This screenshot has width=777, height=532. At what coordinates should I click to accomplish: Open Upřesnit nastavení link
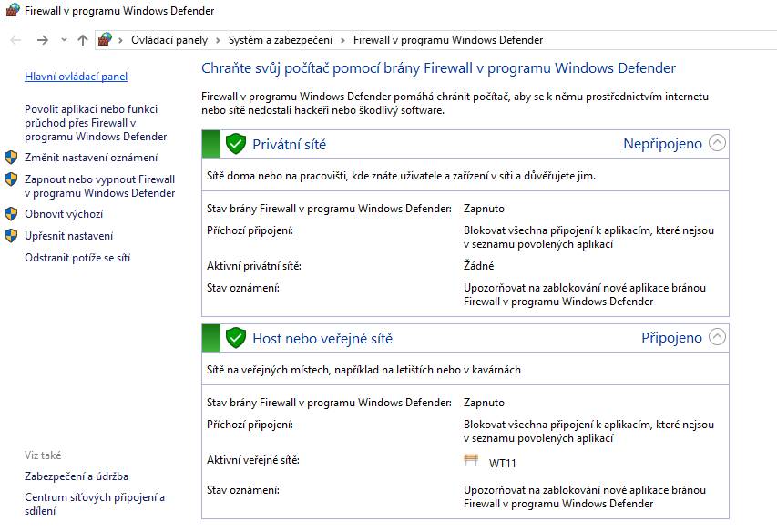[69, 236]
